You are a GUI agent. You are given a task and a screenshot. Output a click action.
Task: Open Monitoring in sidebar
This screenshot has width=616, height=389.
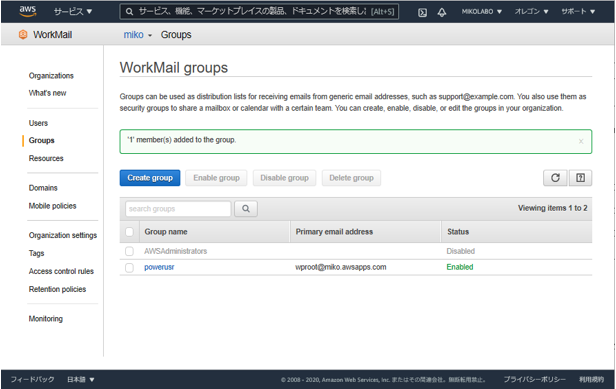46,319
